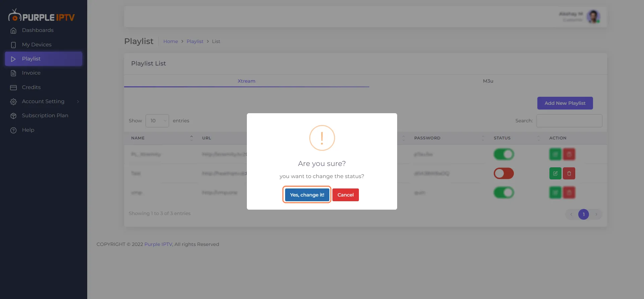Viewport: 644px width, 299px height.
Task: Click the 'Are you sure?' heading
Action: (x=322, y=164)
